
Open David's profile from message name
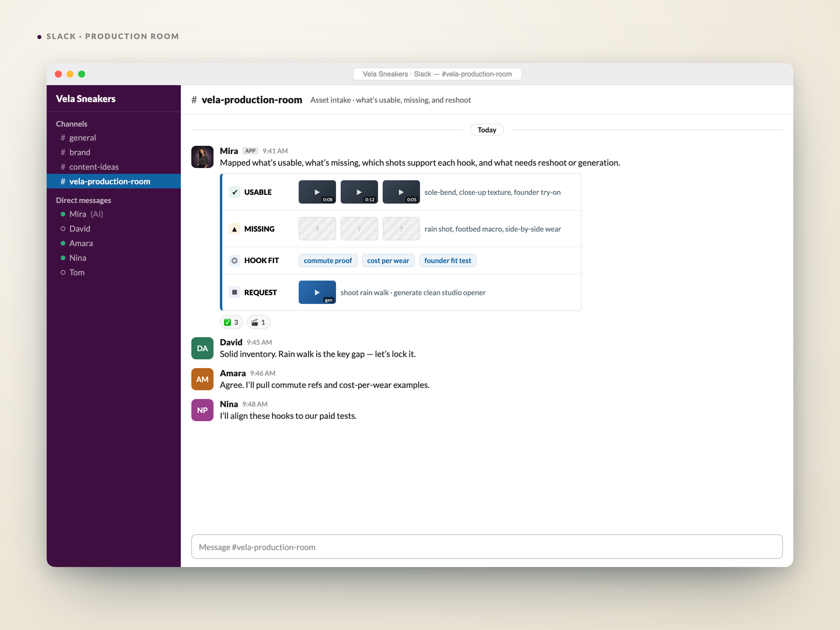(231, 342)
